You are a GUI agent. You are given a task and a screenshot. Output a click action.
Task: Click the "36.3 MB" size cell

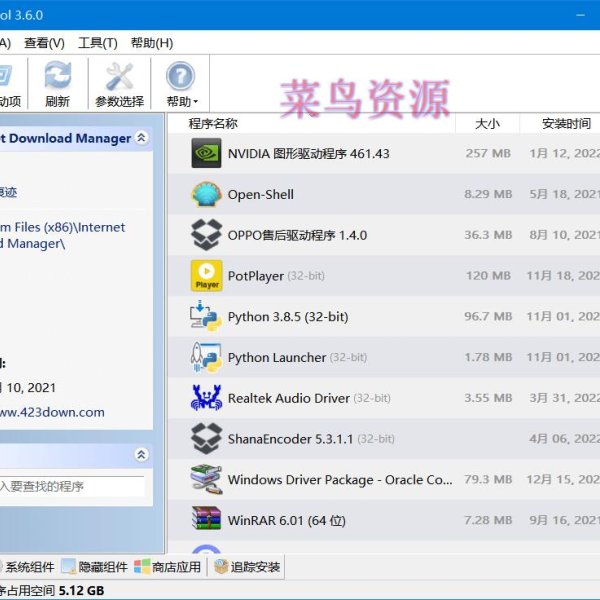point(488,235)
